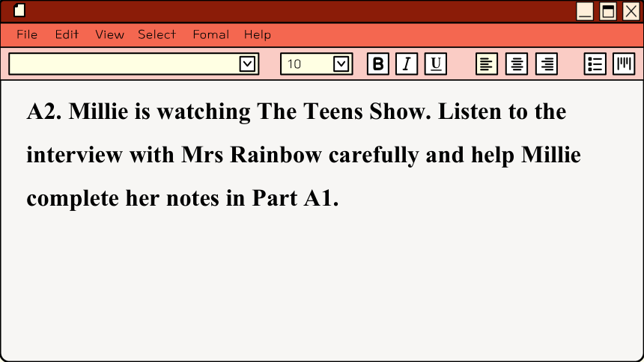644x362 pixels.
Task: Click the word "Listen" in first line
Action: [x=470, y=111]
